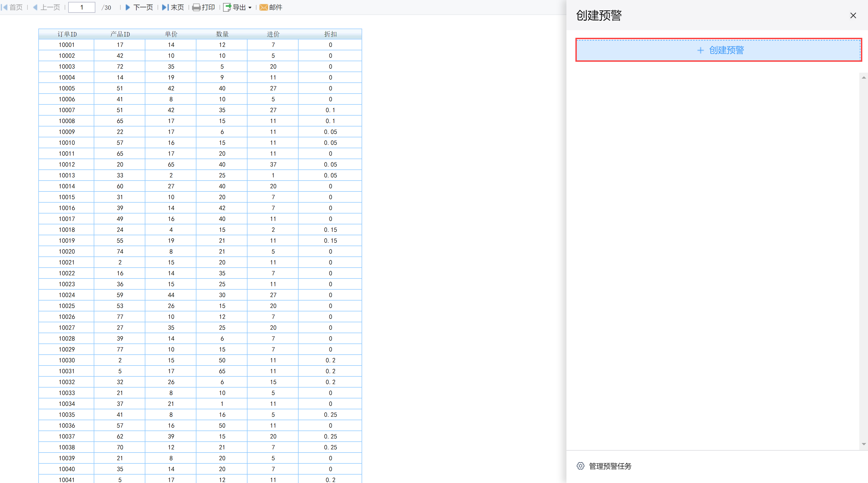Click the export icon
The width and height of the screenshot is (868, 483).
click(x=227, y=7)
